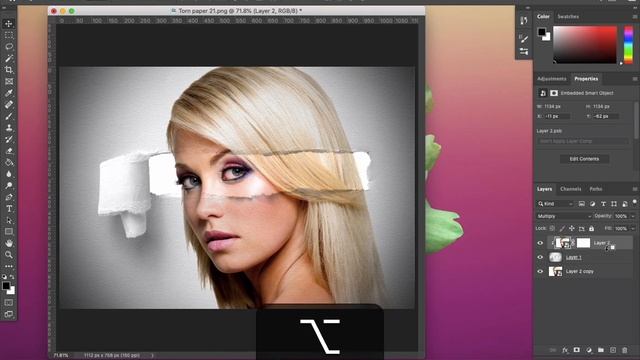Pick a shade in the Color field

tap(585, 44)
